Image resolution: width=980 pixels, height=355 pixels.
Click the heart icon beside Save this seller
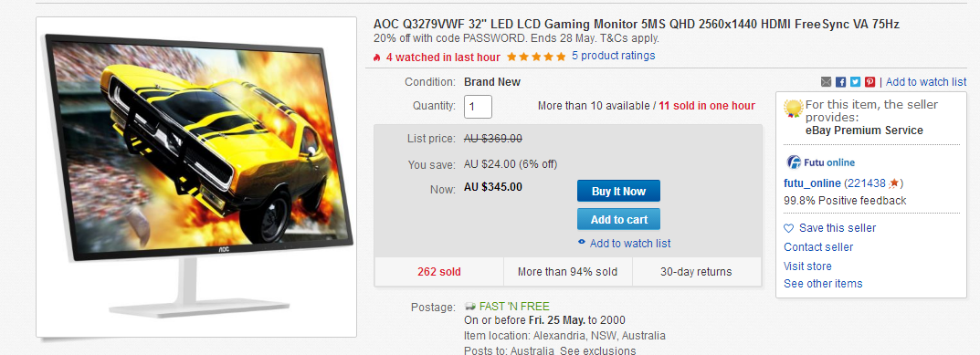[789, 228]
